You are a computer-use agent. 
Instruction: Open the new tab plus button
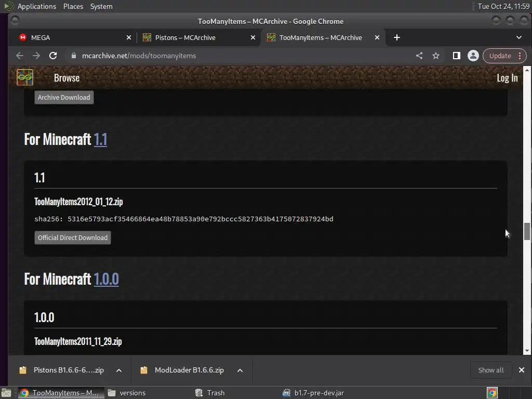396,37
